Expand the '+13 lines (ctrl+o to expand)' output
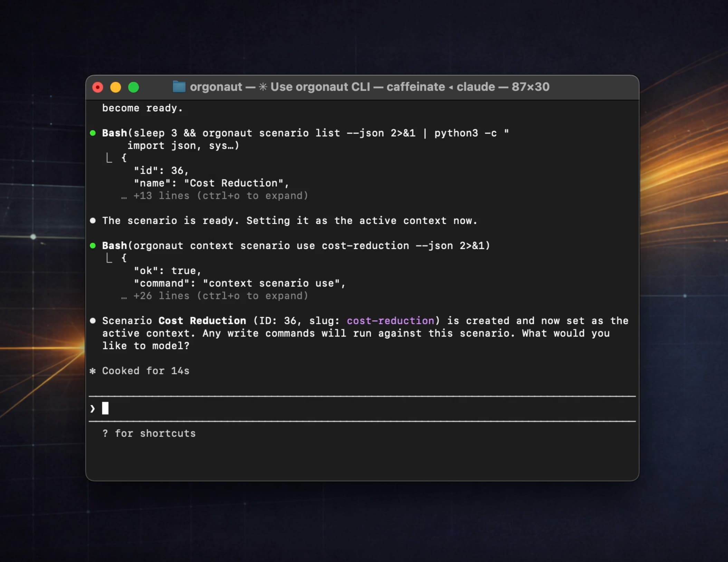Viewport: 728px width, 562px height. 214,196
